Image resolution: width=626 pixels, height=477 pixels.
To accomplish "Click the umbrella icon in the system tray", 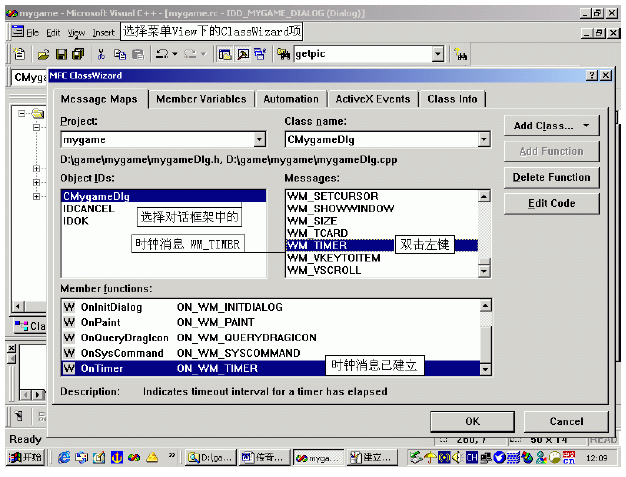I will (x=430, y=457).
